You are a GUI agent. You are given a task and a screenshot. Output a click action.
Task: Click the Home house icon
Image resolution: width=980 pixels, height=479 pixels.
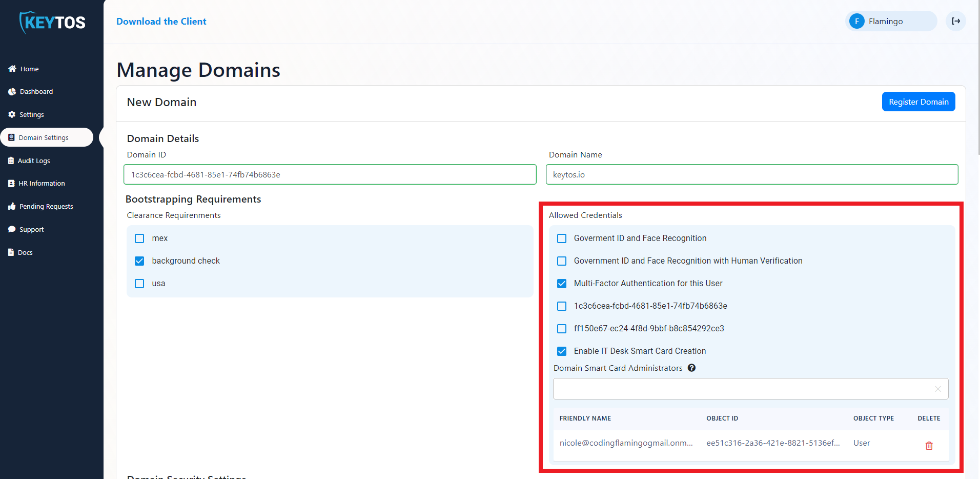[12, 69]
